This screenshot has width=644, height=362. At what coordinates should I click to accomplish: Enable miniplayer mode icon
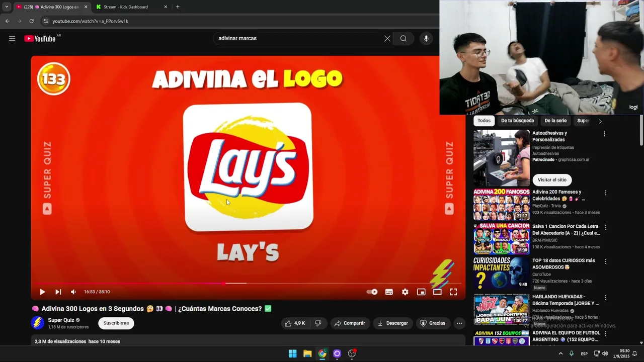[421, 292]
